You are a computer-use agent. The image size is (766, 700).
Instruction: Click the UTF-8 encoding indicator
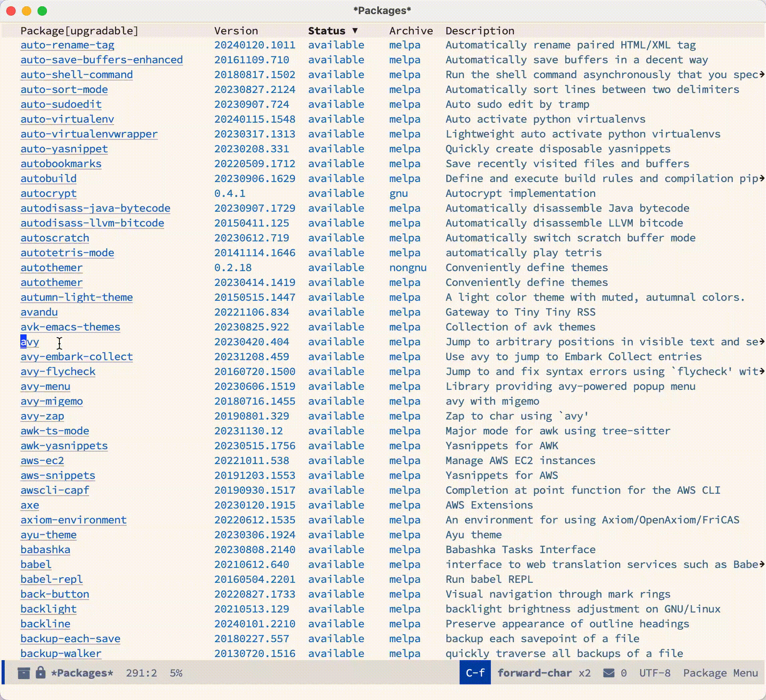pyautogui.click(x=655, y=673)
